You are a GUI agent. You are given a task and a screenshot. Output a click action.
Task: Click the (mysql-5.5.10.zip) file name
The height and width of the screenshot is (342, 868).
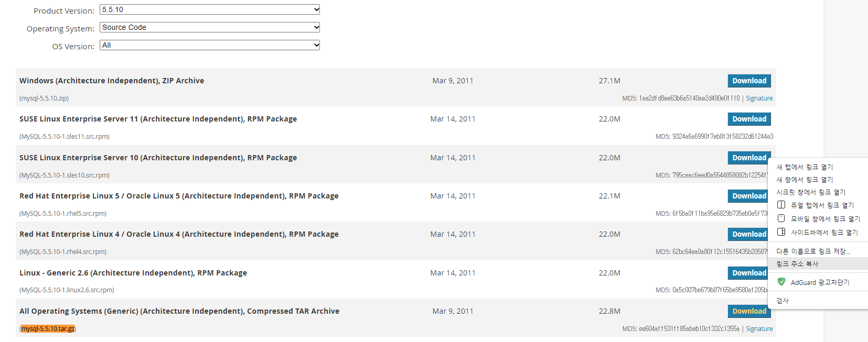click(x=44, y=98)
